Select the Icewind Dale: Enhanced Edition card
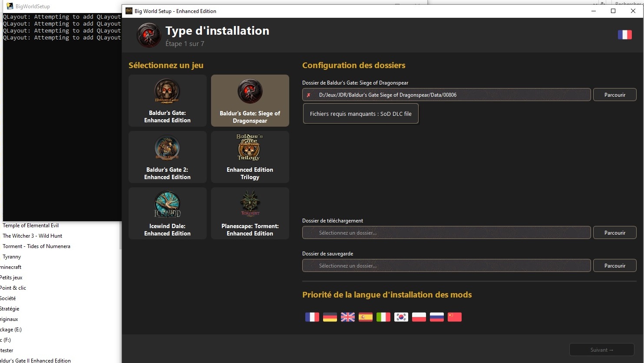 [168, 213]
